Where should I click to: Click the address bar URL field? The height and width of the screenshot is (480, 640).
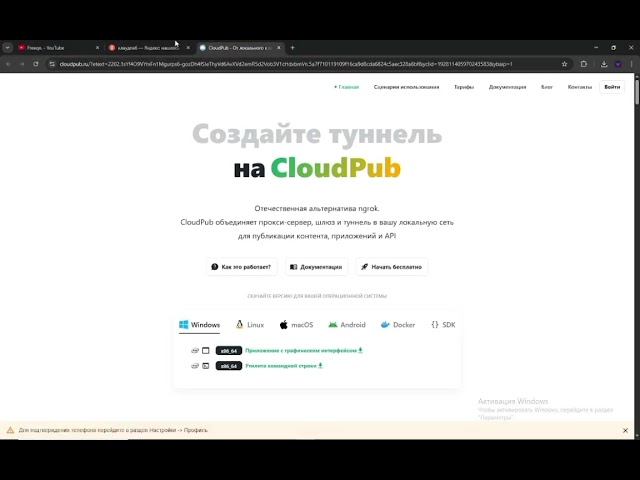coord(286,64)
